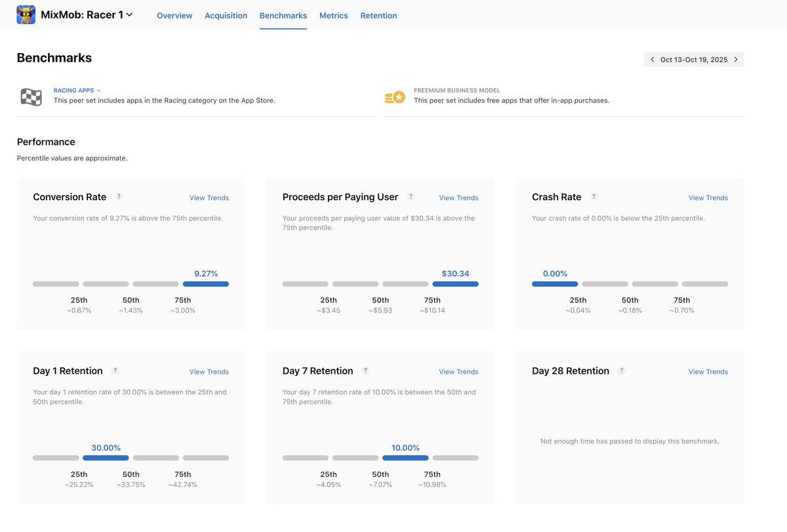Viewport: 787px width, 532px height.
Task: Click the Day 1 Retention title
Action: click(x=68, y=371)
